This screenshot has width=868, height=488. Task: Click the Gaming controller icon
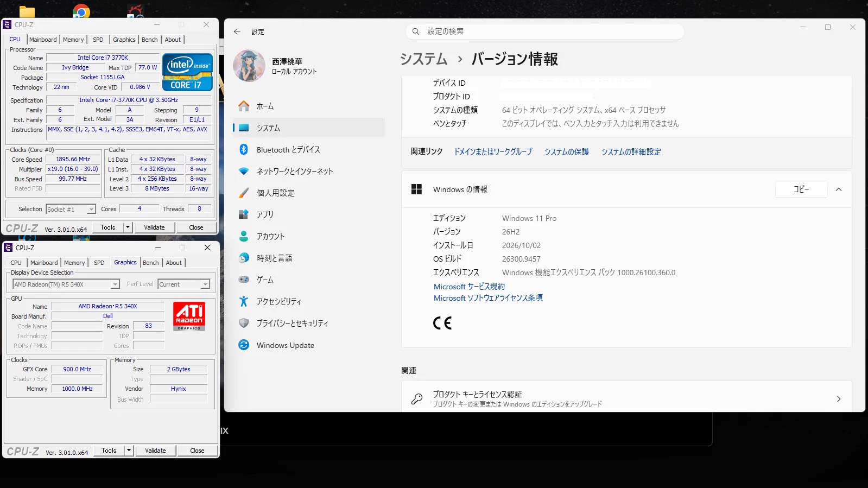(244, 280)
